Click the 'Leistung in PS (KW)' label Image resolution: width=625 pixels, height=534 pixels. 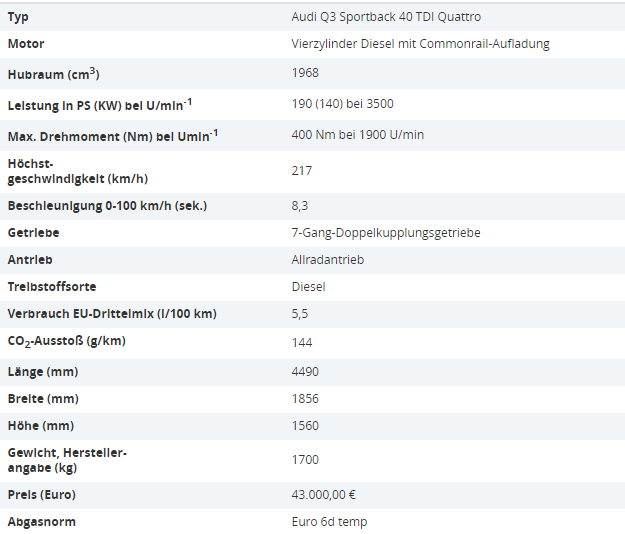point(100,105)
